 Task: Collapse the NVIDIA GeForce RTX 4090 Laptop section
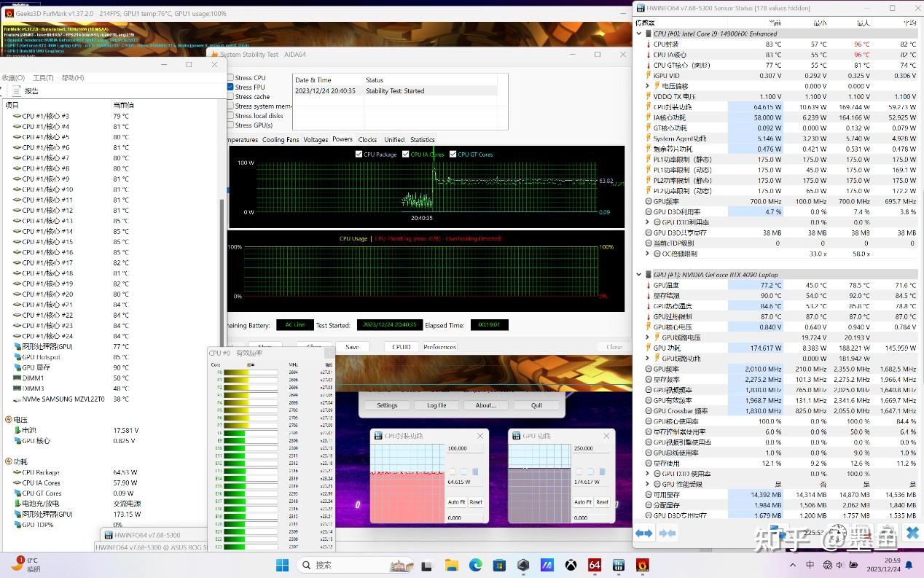[640, 275]
